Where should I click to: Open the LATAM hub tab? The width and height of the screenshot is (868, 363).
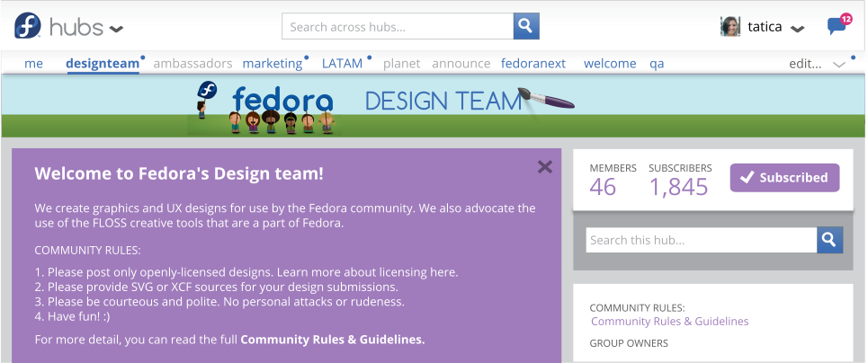[x=342, y=64]
